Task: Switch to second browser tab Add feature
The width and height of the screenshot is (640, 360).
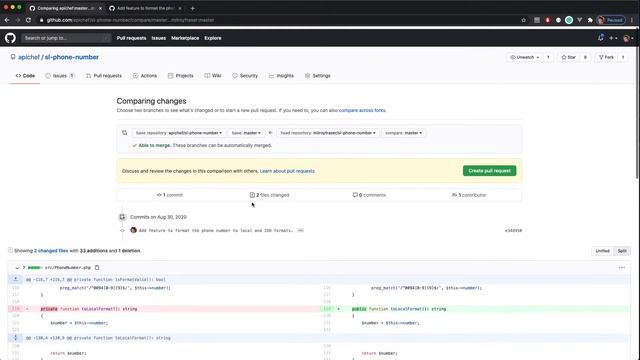Action: tap(145, 8)
